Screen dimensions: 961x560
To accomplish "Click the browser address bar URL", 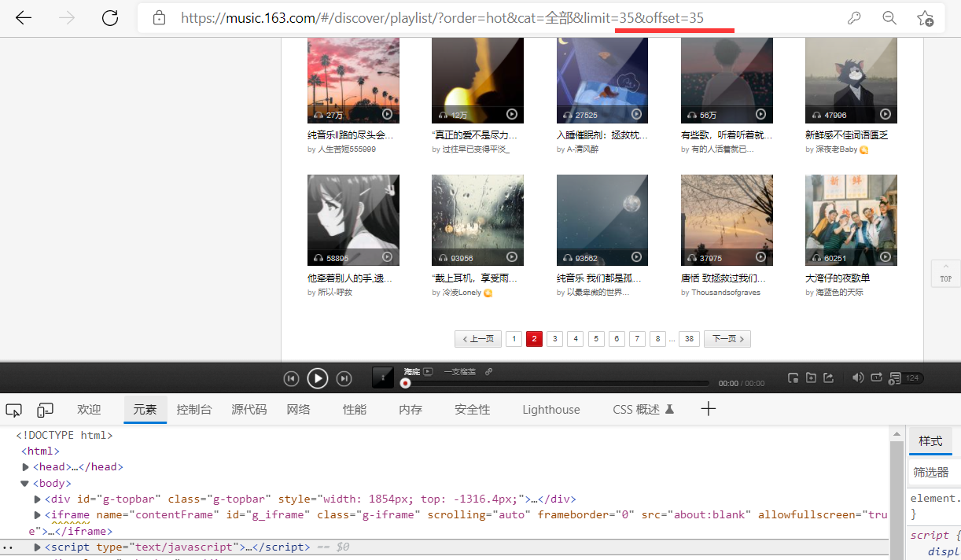I will click(442, 17).
